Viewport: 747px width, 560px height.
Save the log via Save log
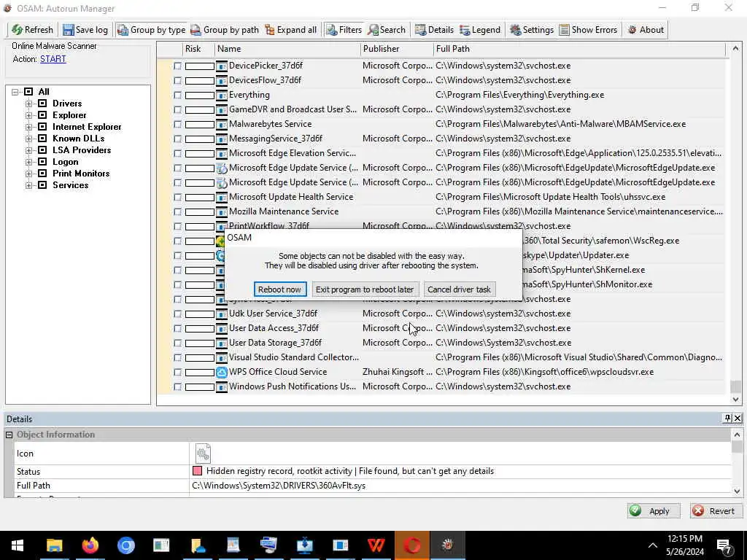(86, 29)
